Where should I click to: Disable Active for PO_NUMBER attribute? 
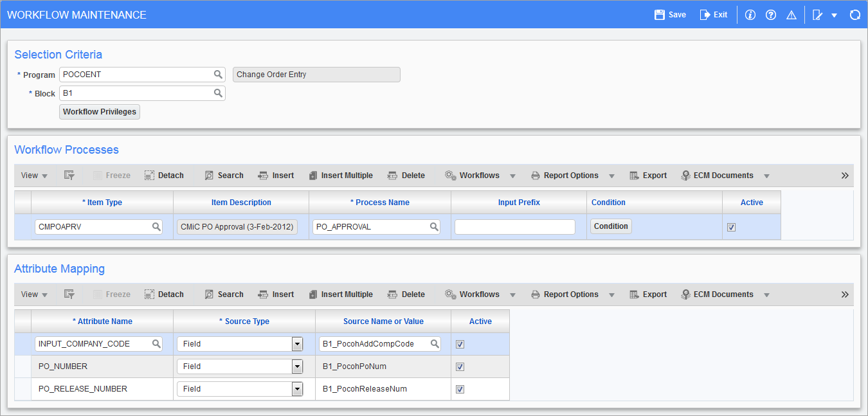pyautogui.click(x=460, y=366)
